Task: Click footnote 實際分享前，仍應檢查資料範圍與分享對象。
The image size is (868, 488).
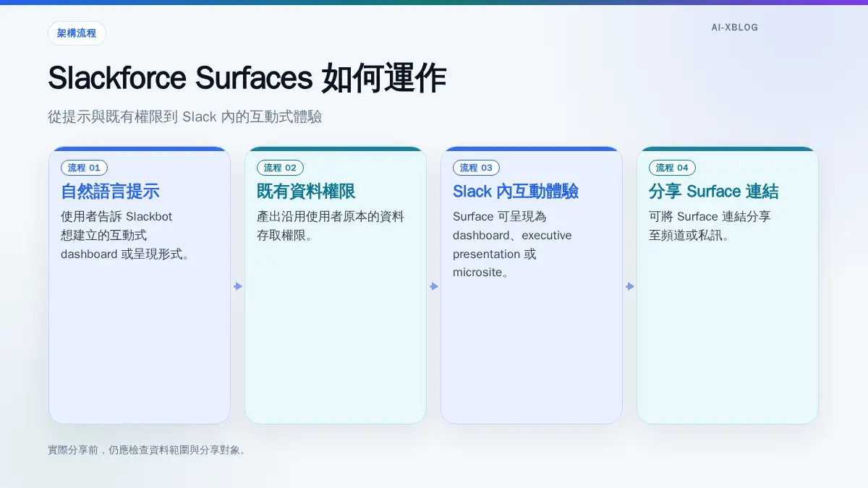Action: [x=148, y=450]
